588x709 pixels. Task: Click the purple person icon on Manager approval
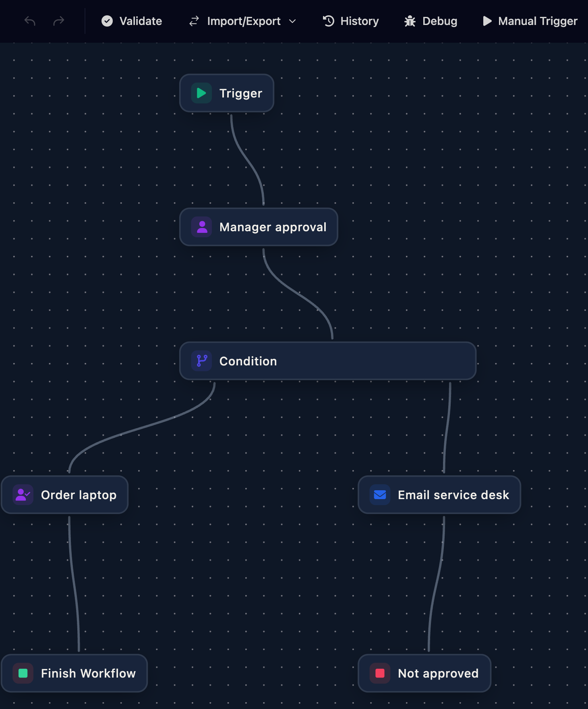point(201,227)
